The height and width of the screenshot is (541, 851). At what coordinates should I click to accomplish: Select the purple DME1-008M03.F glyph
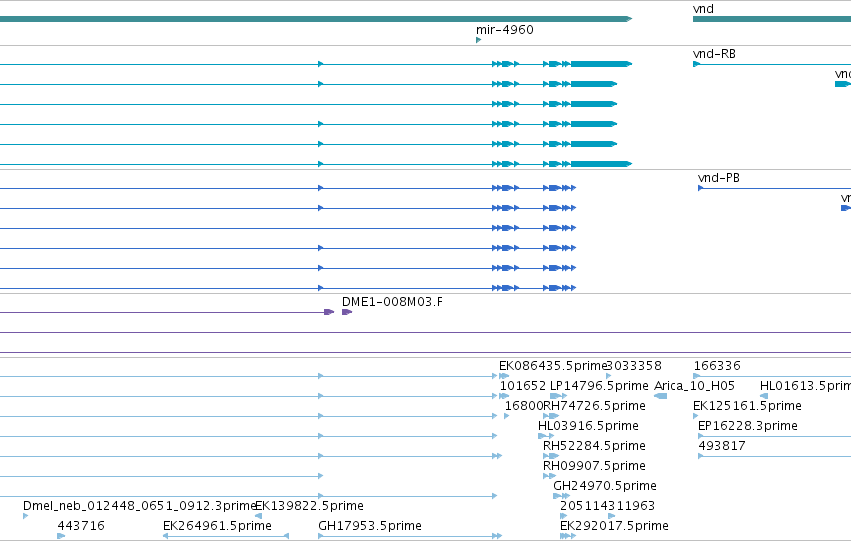click(347, 312)
